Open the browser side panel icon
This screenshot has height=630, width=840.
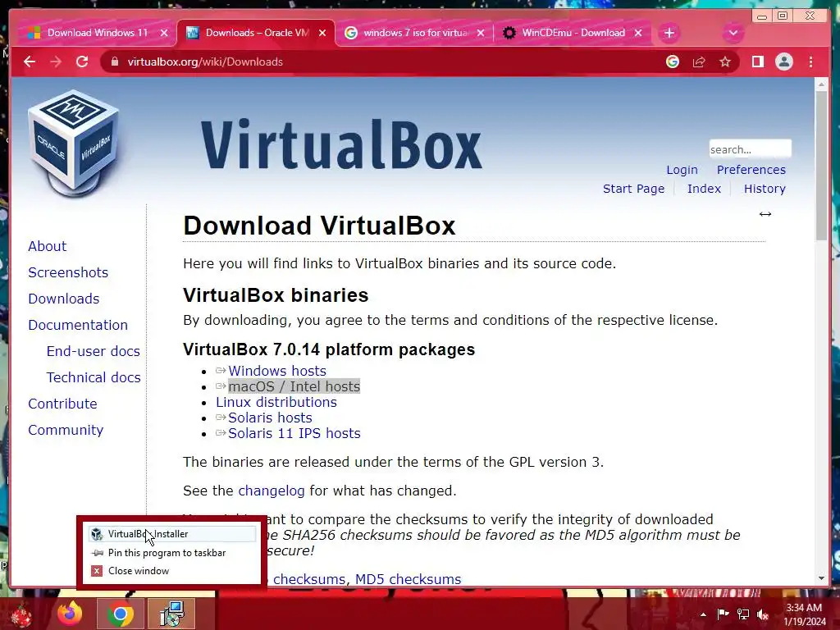[757, 62]
